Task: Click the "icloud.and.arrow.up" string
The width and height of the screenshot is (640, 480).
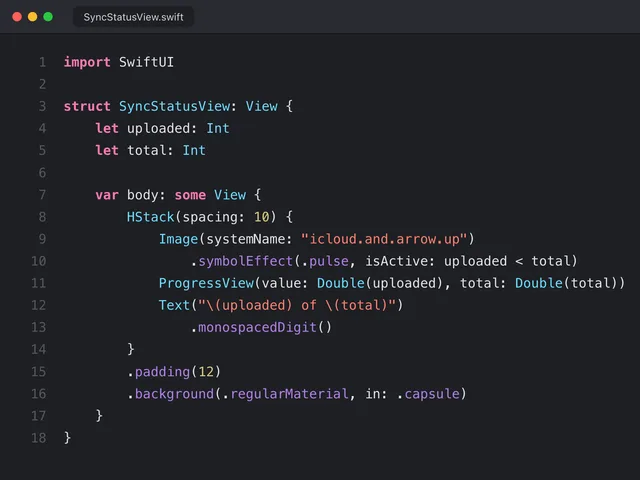Action: 384,239
